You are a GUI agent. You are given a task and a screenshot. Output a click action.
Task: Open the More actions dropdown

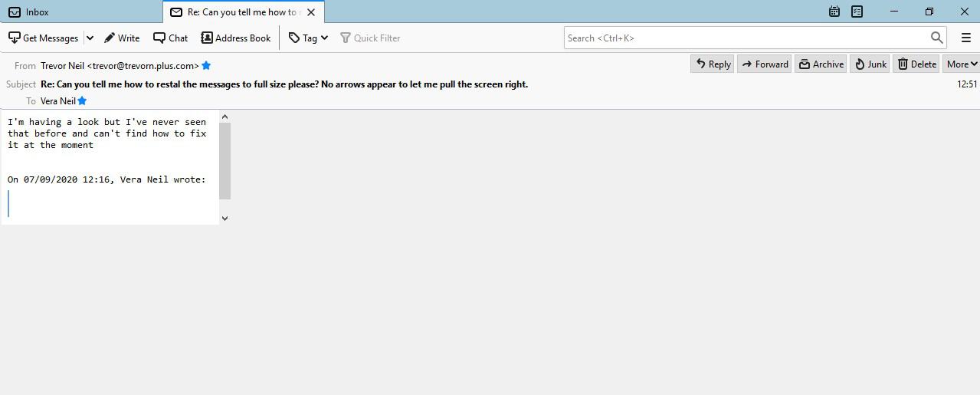tap(962, 64)
